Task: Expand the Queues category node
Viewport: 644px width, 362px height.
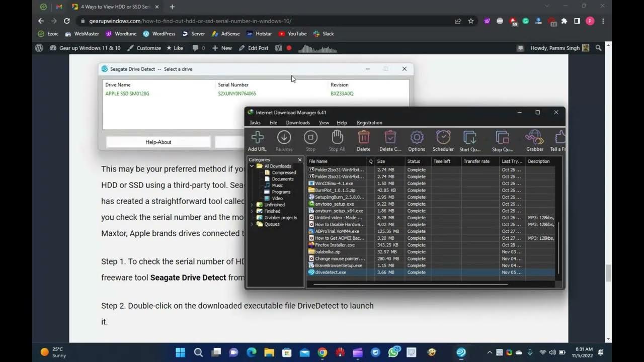Action: tap(252, 224)
